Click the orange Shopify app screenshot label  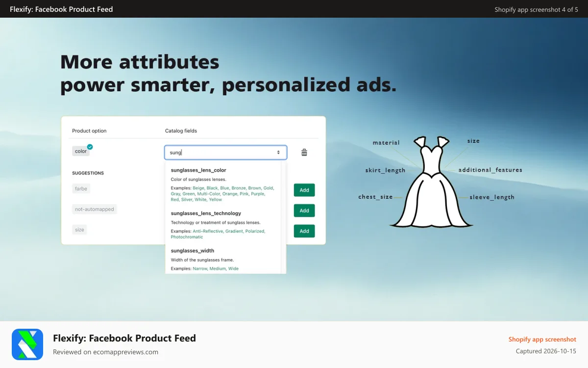[x=542, y=340]
